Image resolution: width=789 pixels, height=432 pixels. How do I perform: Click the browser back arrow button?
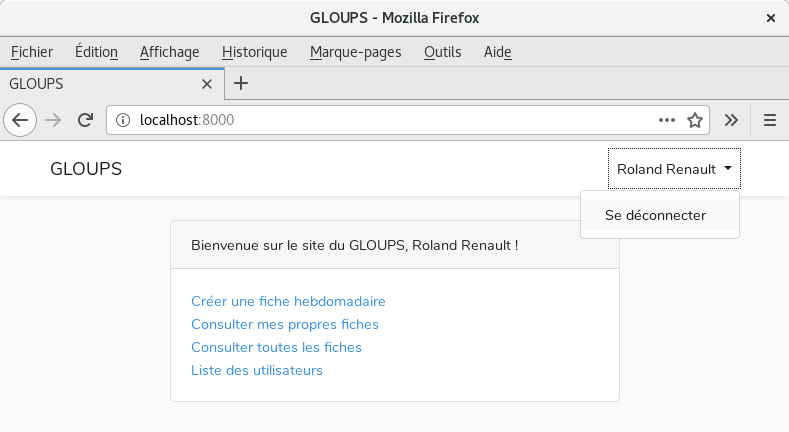20,120
